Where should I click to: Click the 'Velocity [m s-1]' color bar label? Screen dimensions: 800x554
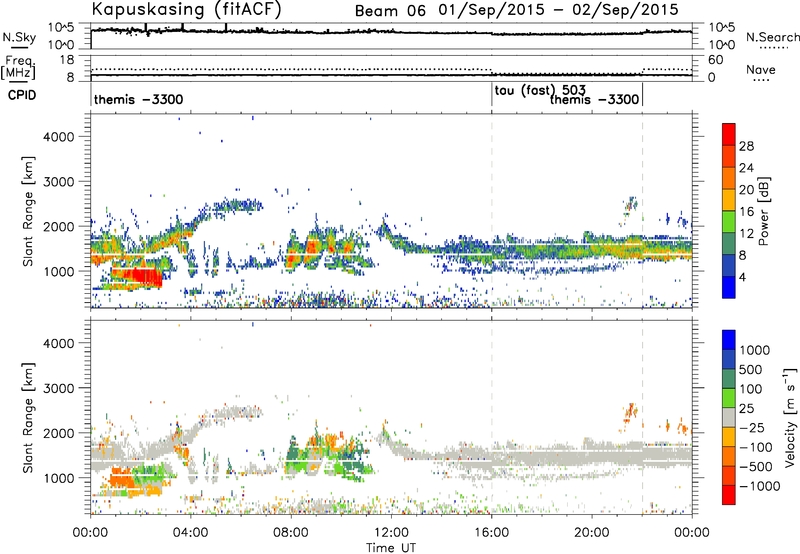[x=790, y=417]
